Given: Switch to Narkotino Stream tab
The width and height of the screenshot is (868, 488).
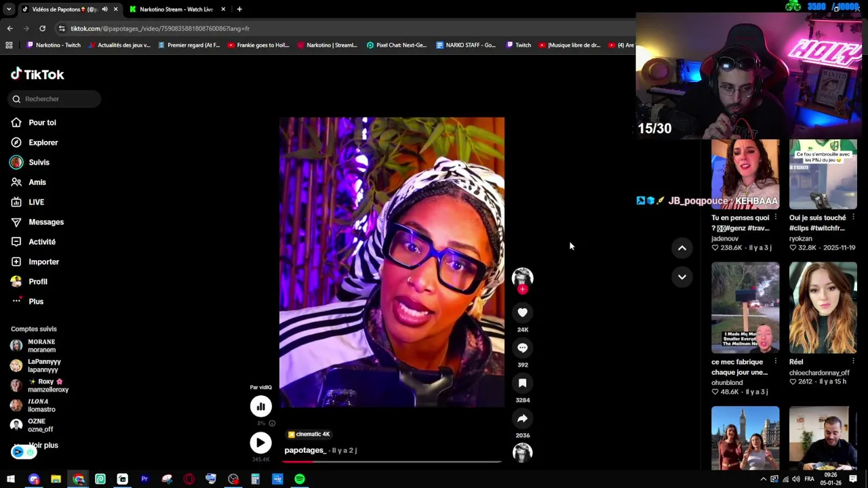Looking at the screenshot, I should 176,9.
